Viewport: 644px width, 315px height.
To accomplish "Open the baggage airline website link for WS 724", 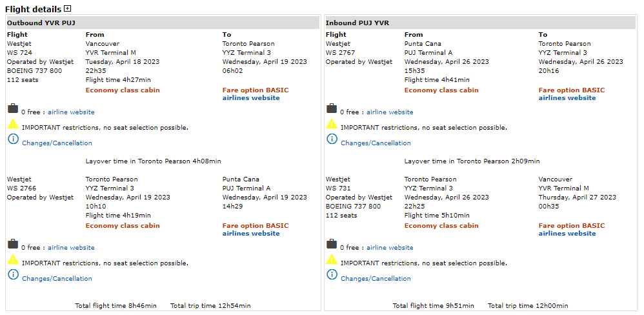I will (x=71, y=112).
